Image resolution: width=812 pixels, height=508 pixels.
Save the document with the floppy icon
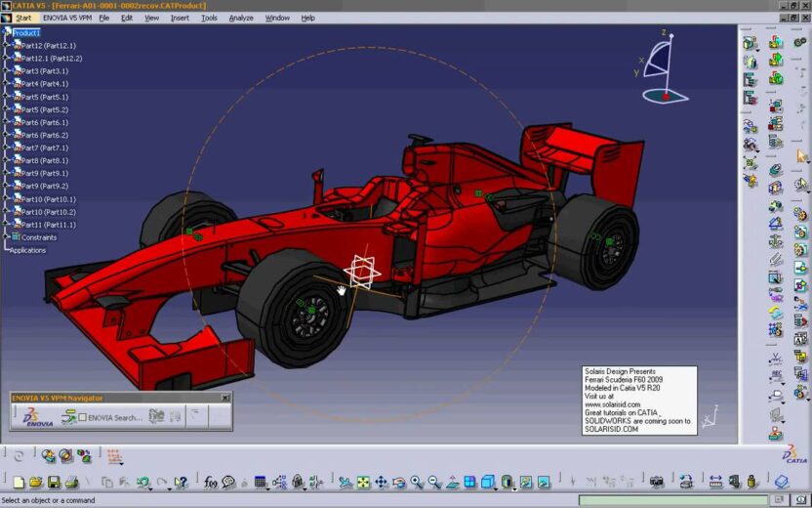(54, 482)
